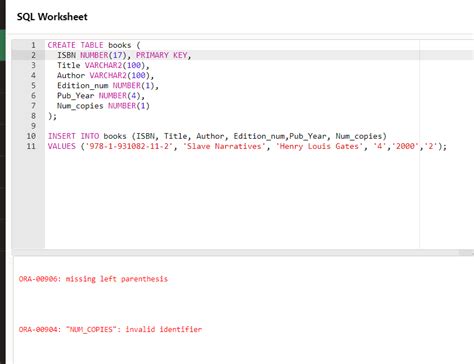The height and width of the screenshot is (364, 474).
Task: Click line number 8 in the gutter
Action: [33, 116]
